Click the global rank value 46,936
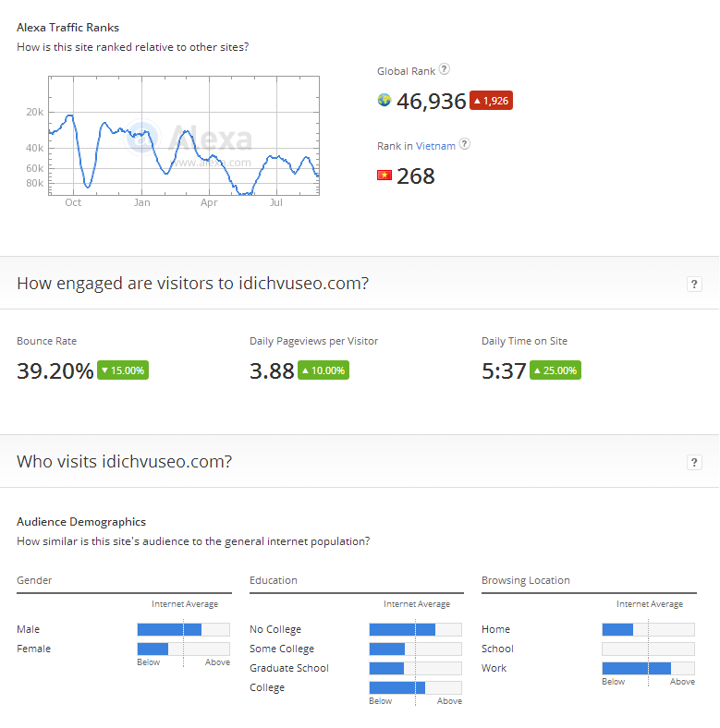720x728 pixels. pos(431,102)
